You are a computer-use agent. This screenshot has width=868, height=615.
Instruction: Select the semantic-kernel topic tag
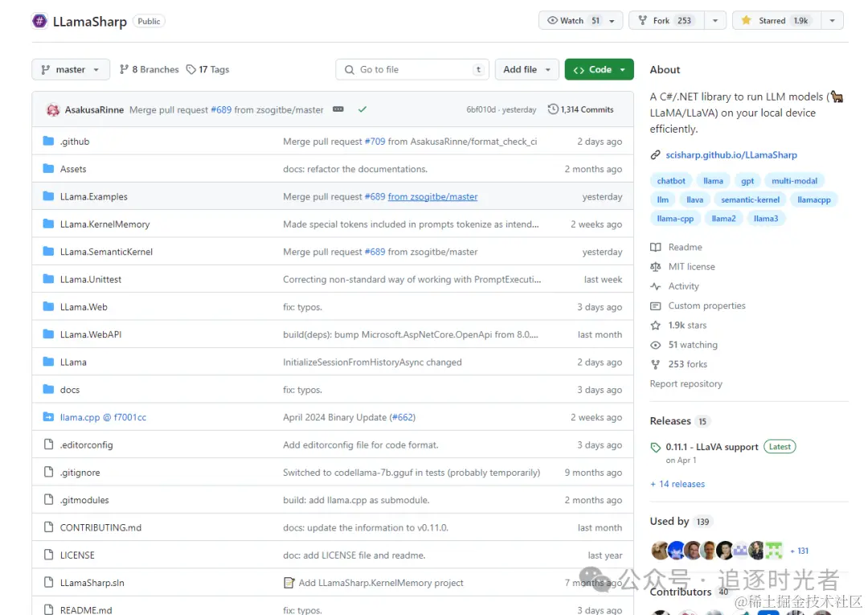(750, 200)
